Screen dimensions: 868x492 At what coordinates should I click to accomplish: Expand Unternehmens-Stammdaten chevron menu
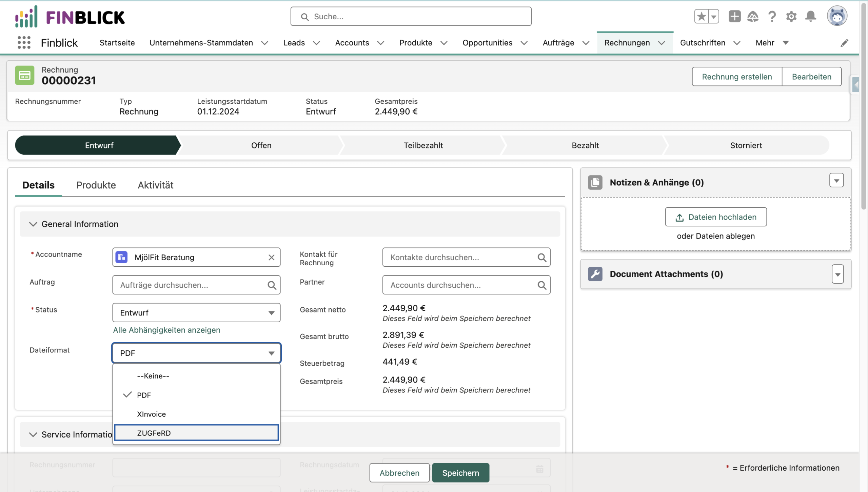point(265,43)
